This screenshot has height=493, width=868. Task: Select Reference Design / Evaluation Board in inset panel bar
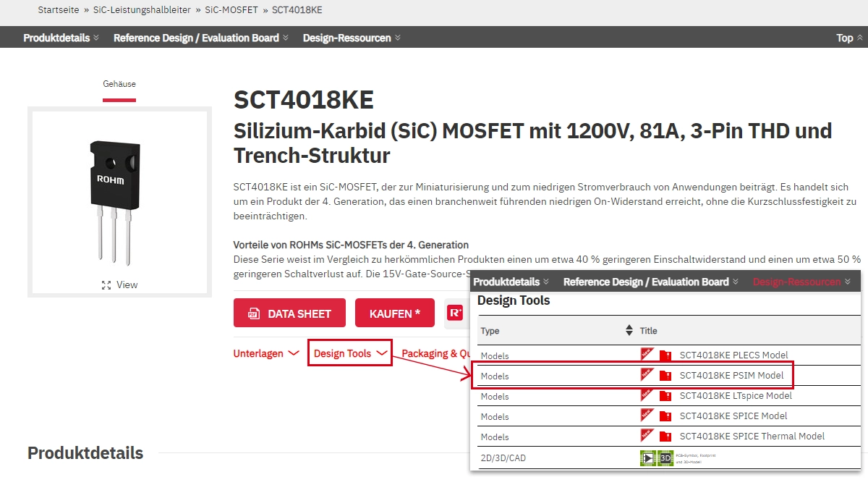click(651, 282)
